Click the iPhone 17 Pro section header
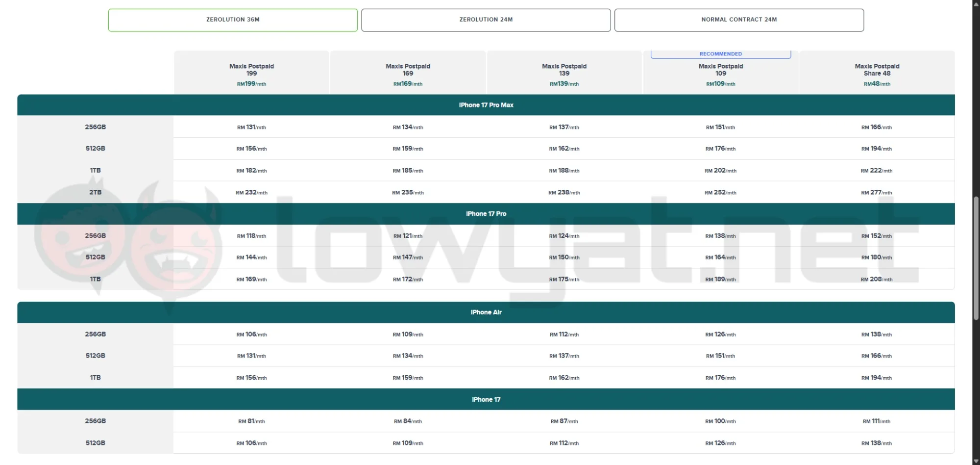Screen dimensions: 980x465 486,214
